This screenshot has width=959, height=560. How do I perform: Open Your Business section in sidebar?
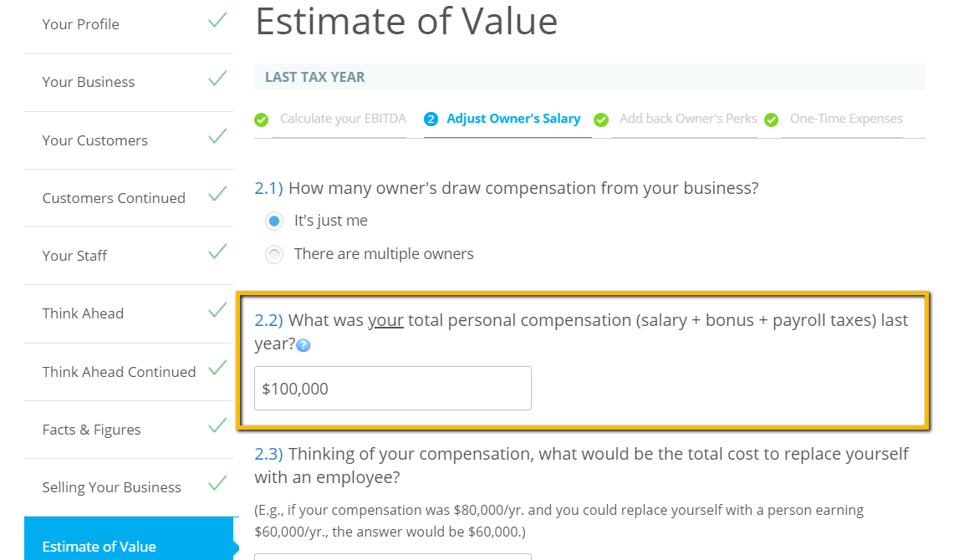pyautogui.click(x=129, y=82)
